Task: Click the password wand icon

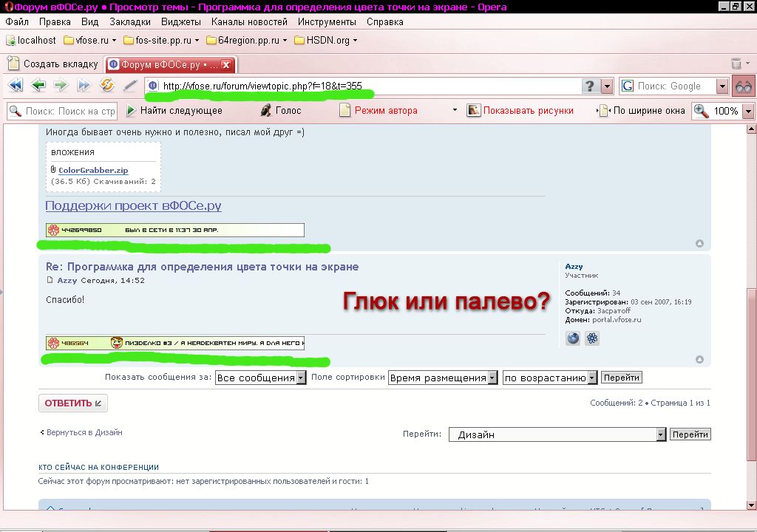Action: point(130,86)
